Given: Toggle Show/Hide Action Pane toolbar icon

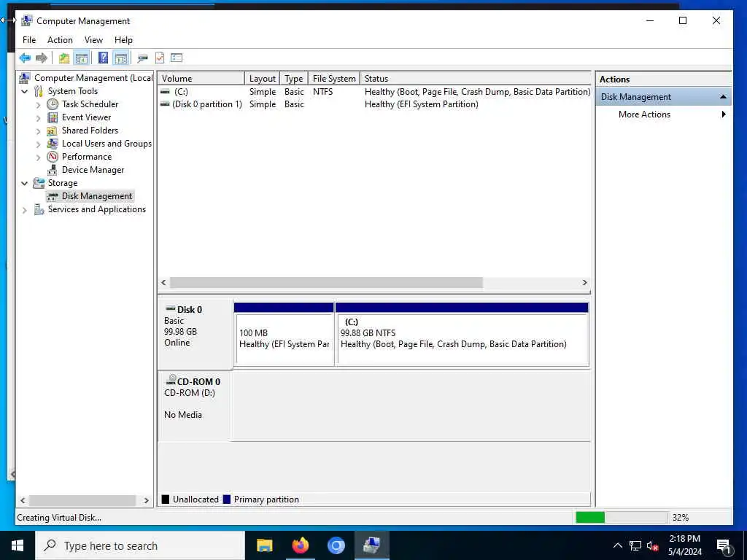Looking at the screenshot, I should click(x=121, y=58).
